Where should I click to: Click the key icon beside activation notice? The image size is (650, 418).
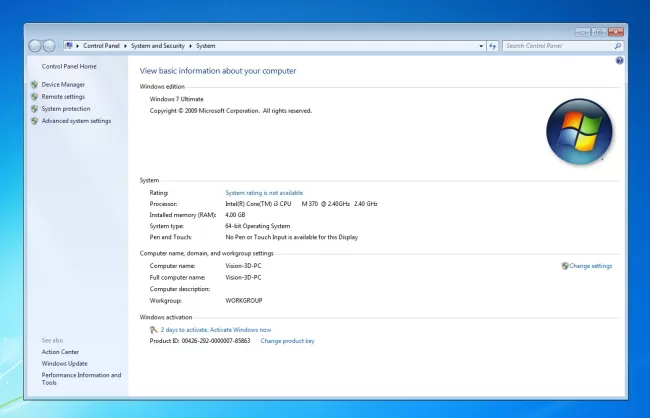pos(153,329)
